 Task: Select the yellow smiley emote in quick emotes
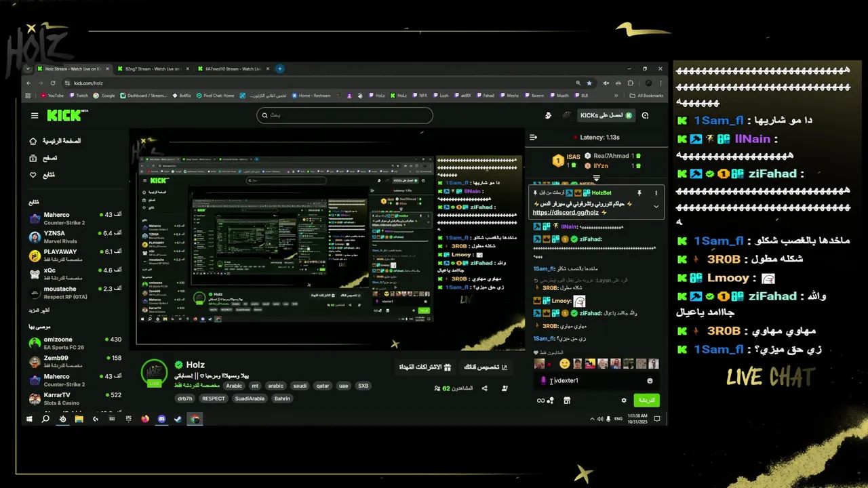564,364
